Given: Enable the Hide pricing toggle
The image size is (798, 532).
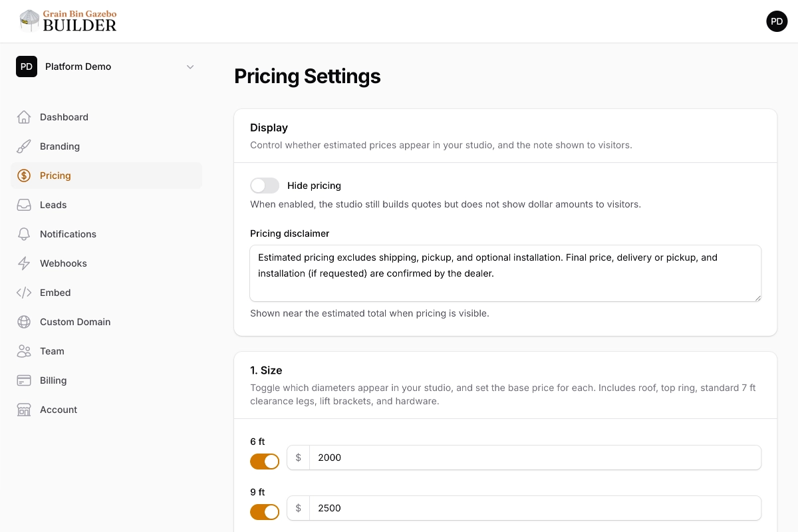Looking at the screenshot, I should [265, 186].
